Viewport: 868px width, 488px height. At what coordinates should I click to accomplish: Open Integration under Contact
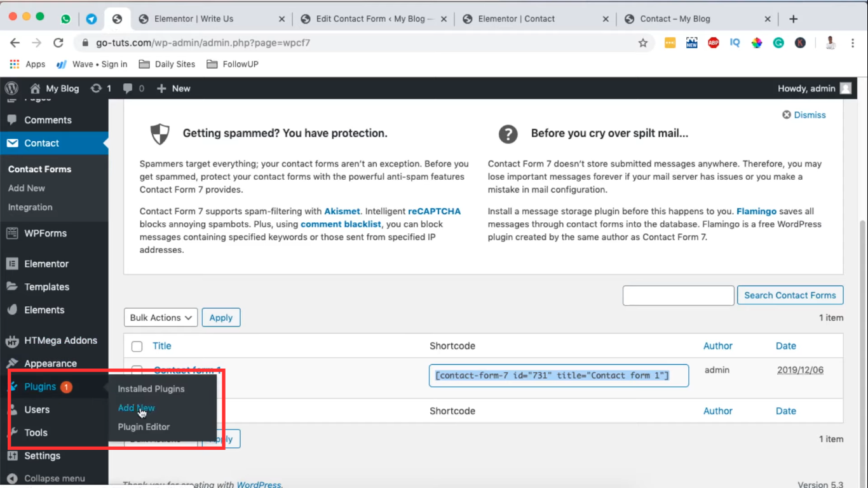(30, 207)
